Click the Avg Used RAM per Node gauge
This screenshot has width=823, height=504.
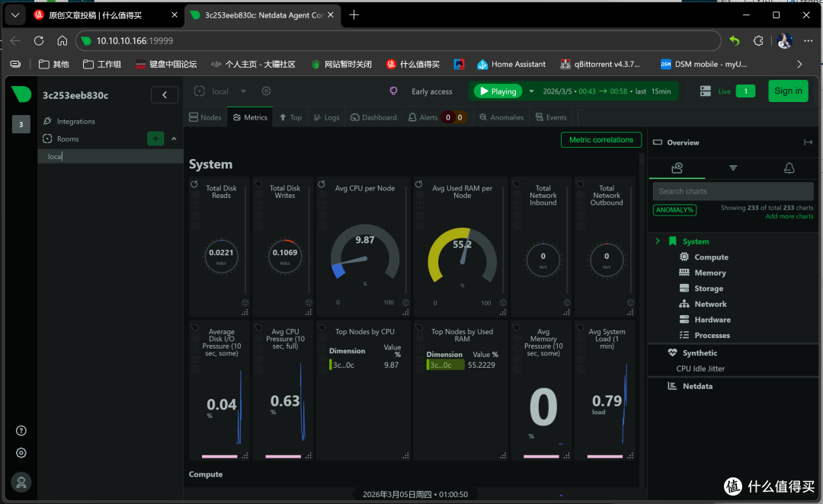tap(462, 256)
